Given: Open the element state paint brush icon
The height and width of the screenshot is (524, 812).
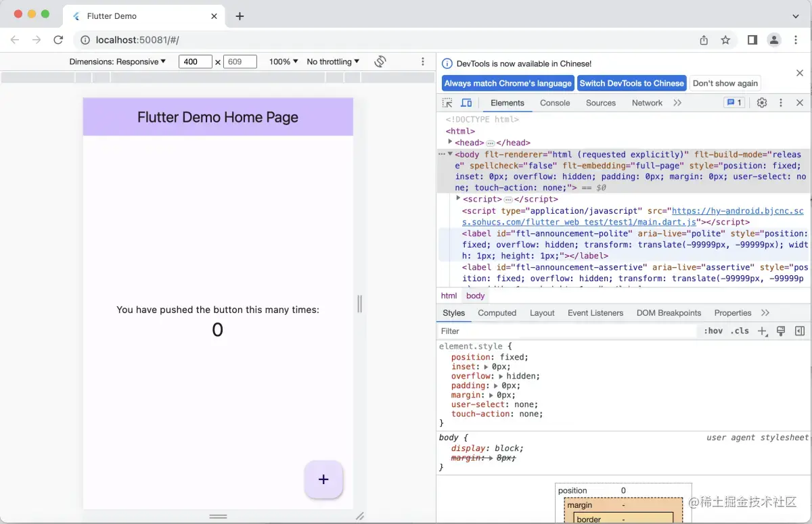Looking at the screenshot, I should pyautogui.click(x=781, y=331).
